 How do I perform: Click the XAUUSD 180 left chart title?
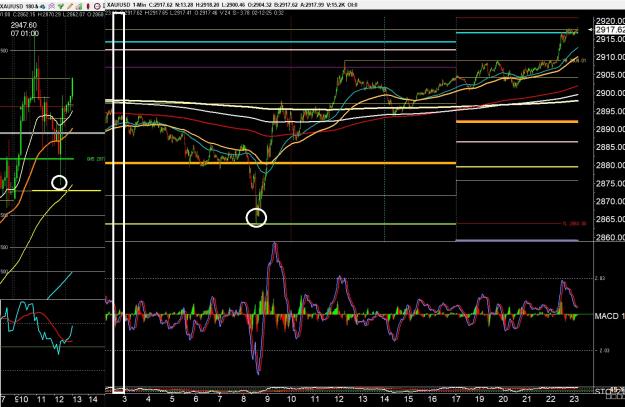18,6
